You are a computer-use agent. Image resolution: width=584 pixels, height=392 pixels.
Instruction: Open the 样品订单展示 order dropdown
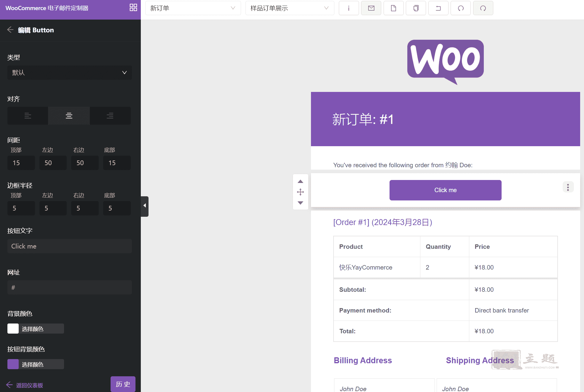pos(290,8)
